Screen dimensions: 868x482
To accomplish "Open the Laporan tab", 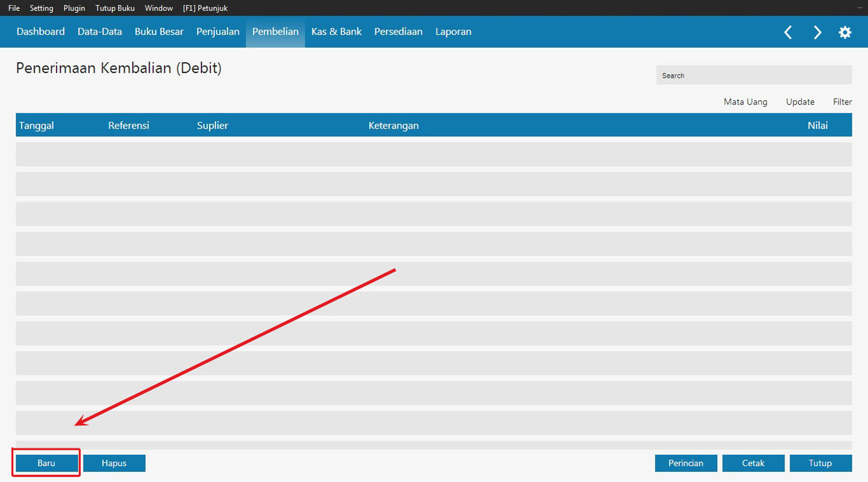I will tap(453, 32).
